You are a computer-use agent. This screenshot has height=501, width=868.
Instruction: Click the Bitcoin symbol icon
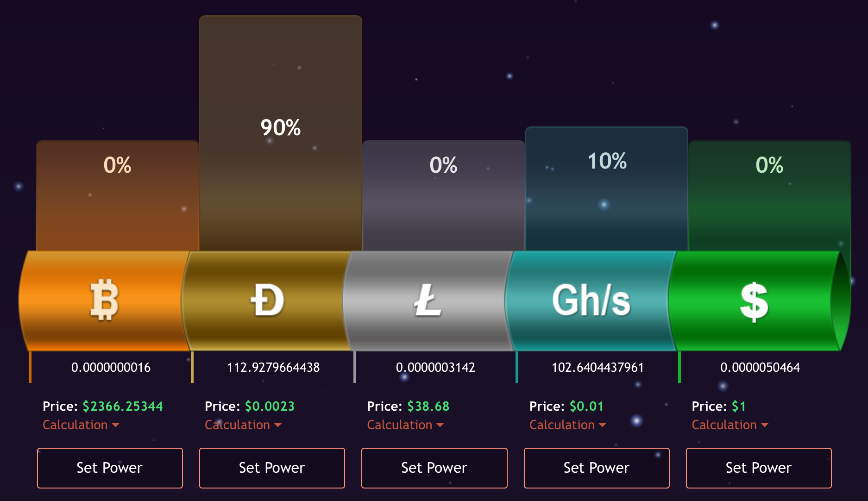[104, 300]
